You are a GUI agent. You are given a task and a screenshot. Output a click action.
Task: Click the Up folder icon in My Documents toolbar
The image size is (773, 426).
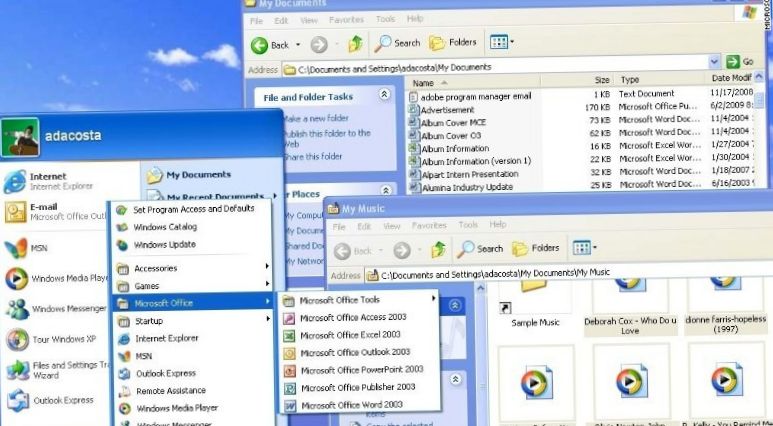pyautogui.click(x=355, y=44)
